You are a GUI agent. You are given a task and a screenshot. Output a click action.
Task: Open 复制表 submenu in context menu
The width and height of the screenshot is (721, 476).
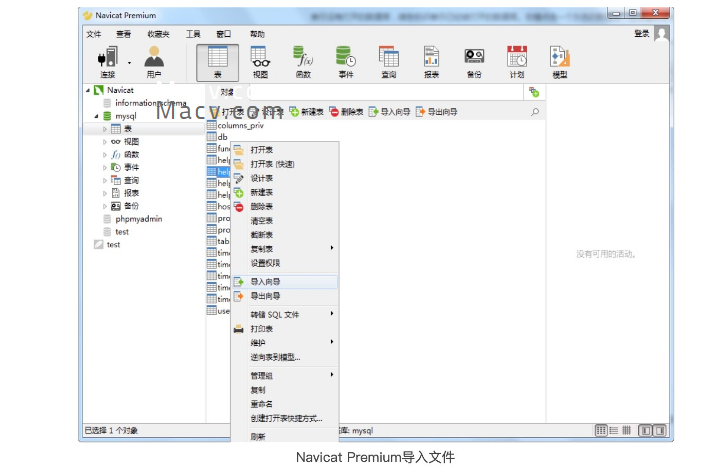pos(285,249)
